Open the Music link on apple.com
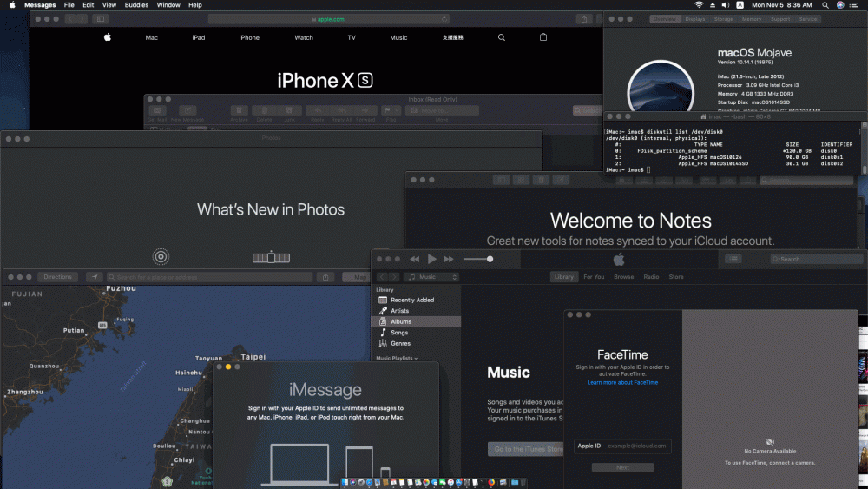This screenshot has width=868, height=489. (398, 37)
